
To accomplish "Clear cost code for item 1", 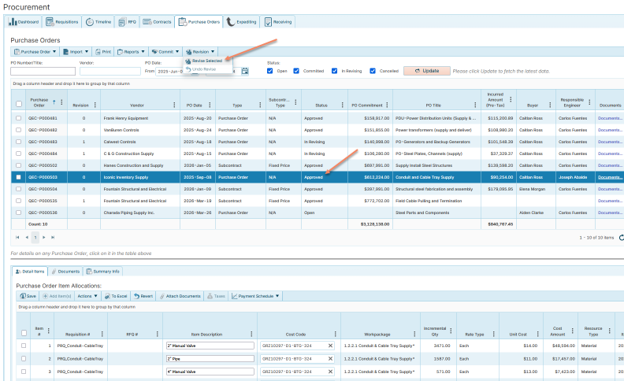I will coord(330,346).
